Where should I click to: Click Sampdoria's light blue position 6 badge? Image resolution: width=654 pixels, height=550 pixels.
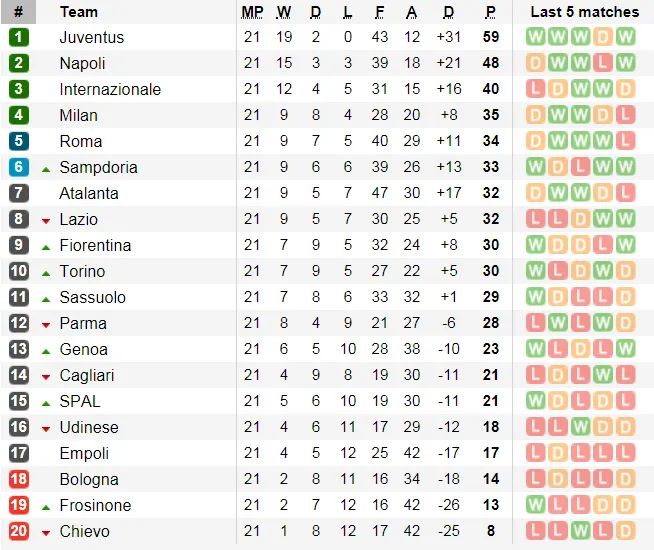click(x=18, y=167)
